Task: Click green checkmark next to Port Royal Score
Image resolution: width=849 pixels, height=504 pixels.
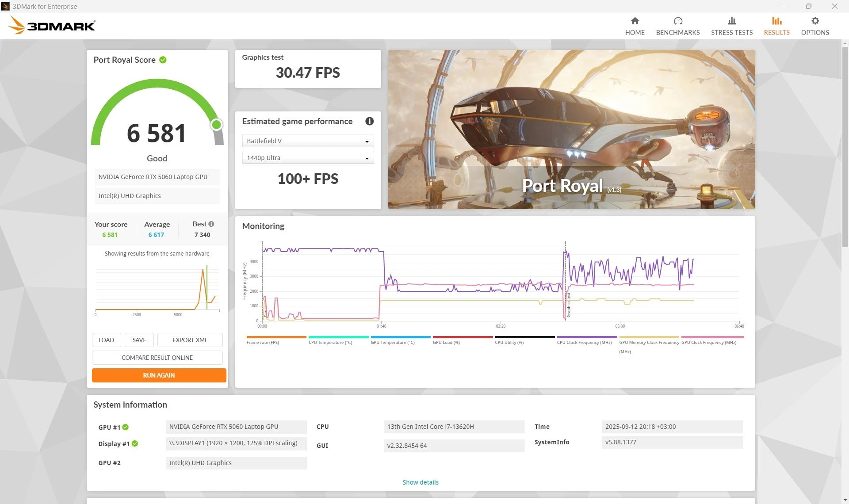Action: click(x=163, y=60)
